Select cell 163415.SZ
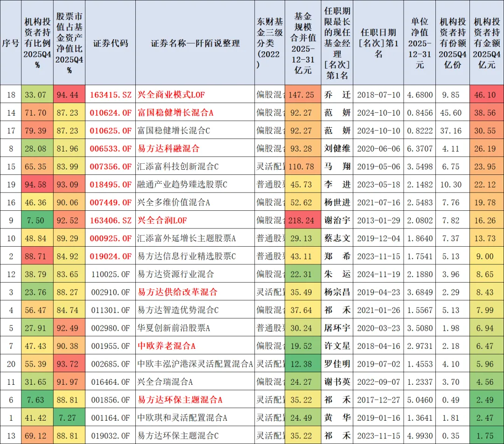 click(111, 95)
